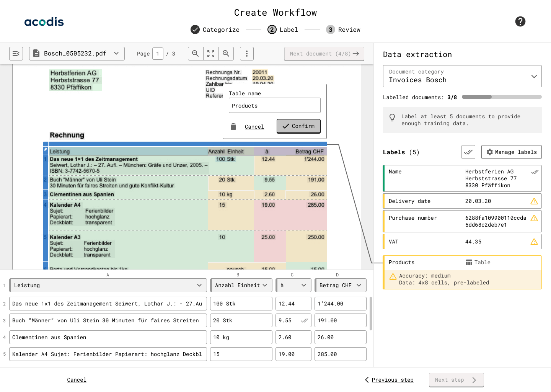Toggle verification checkmark on the Name label
Screen dimensions: 551x392
[x=535, y=171]
